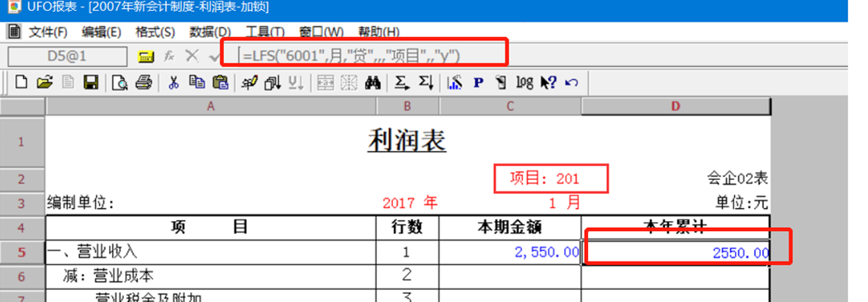This screenshot has height=302, width=868.
Task: Open the yellow calculator icon by the cell box
Action: tap(145, 56)
